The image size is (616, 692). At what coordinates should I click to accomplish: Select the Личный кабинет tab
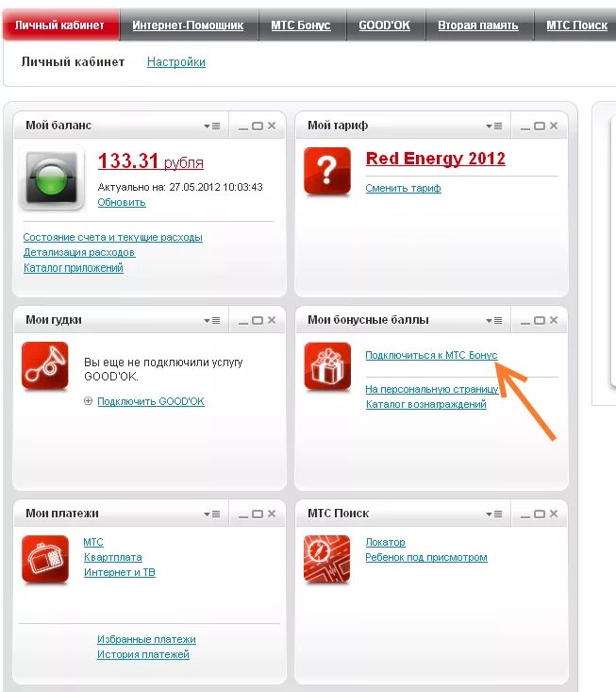pyautogui.click(x=60, y=25)
